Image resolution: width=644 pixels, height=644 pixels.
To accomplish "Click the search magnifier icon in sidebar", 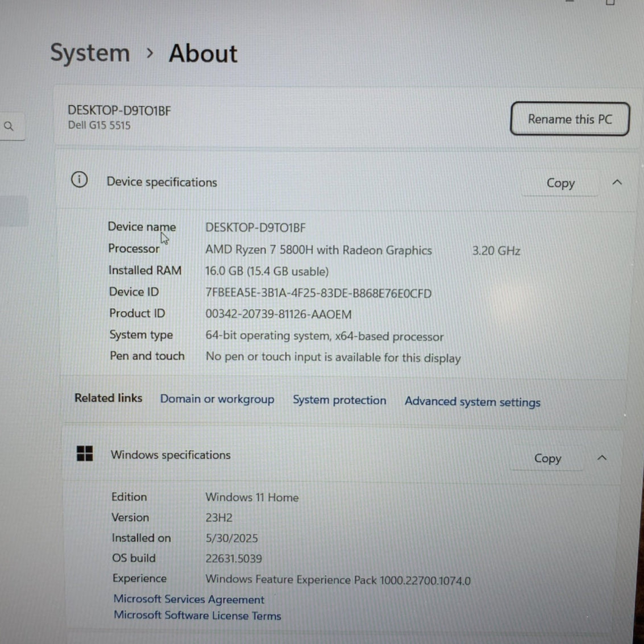I will click(x=9, y=126).
